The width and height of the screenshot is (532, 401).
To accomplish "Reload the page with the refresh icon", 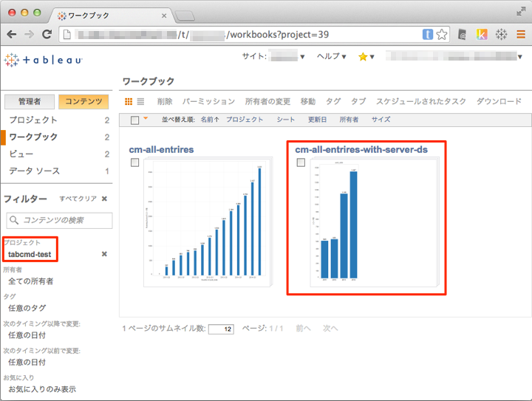I will 47,34.
